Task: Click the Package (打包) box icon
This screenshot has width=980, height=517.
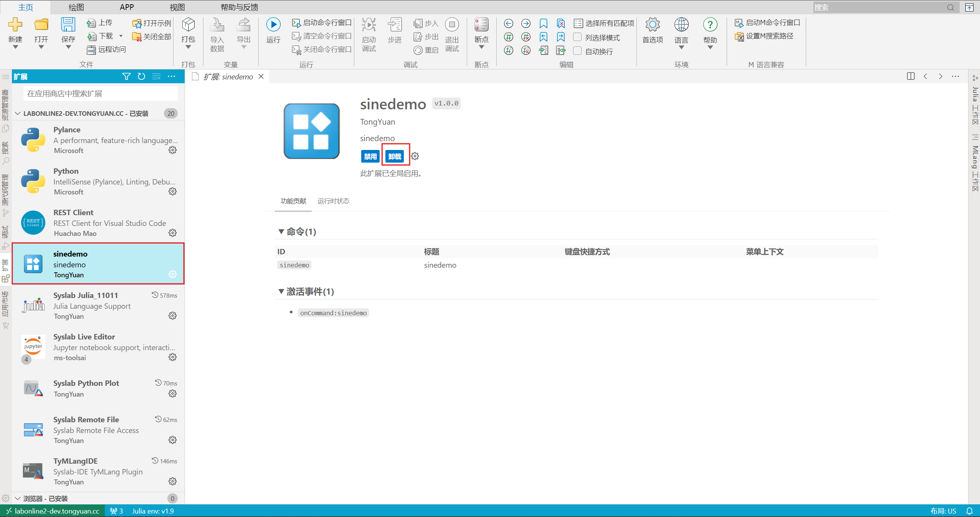Action: 188,25
